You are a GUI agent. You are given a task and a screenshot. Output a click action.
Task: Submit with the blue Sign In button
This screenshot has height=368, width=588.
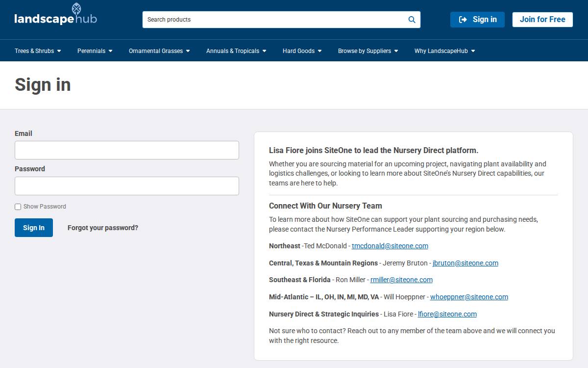(x=34, y=228)
